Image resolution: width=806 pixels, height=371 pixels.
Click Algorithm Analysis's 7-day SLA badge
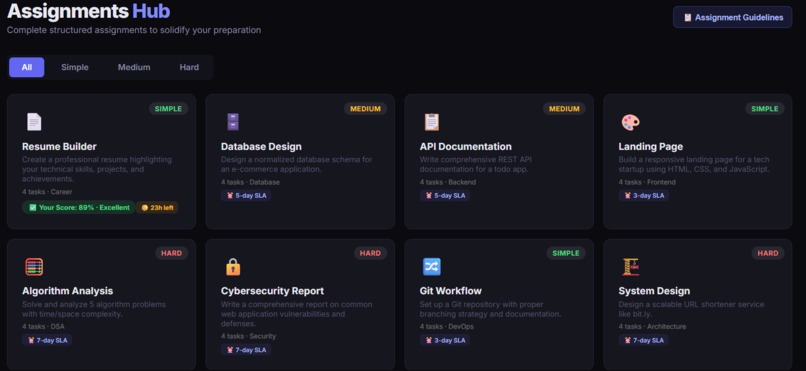click(x=47, y=340)
